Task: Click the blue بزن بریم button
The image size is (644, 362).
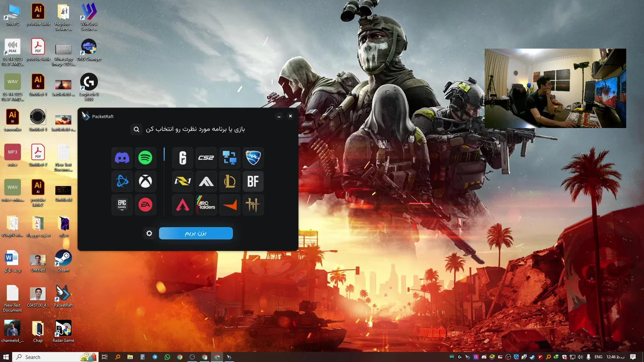Action: pos(196,233)
